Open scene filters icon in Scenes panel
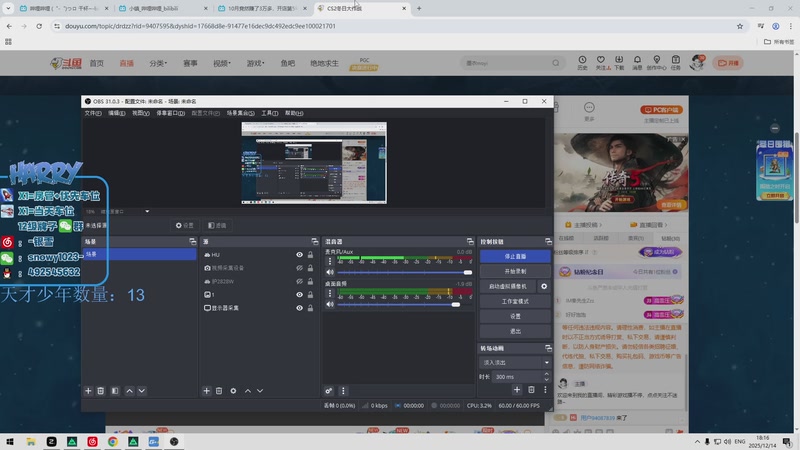This screenshot has width=800, height=450. pyautogui.click(x=115, y=391)
